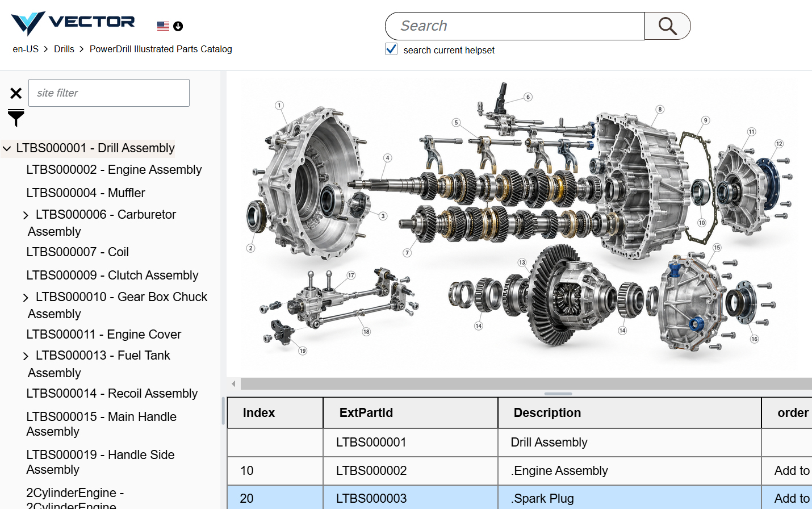The height and width of the screenshot is (509, 812).
Task: Select LTBS000009 - Clutch Assembly
Action: [112, 275]
